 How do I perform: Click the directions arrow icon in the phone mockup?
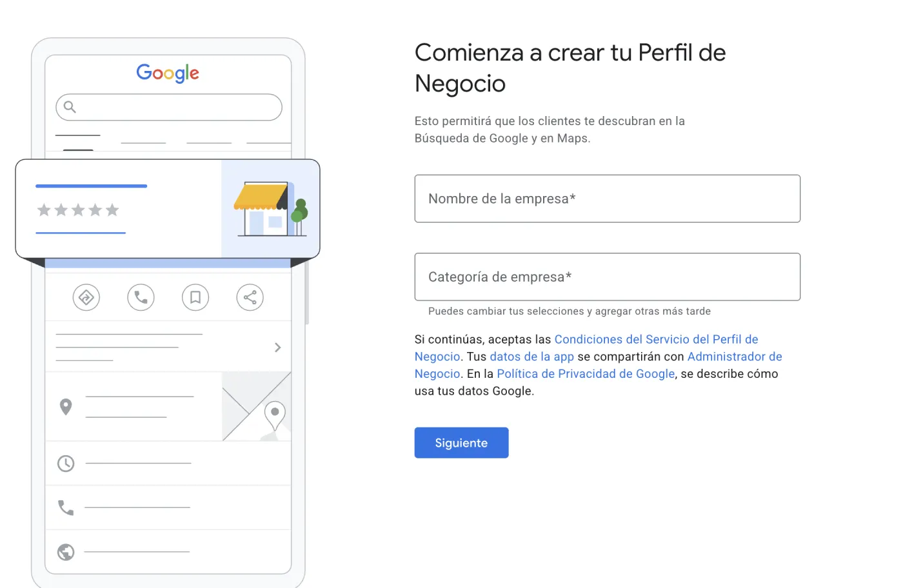click(86, 297)
